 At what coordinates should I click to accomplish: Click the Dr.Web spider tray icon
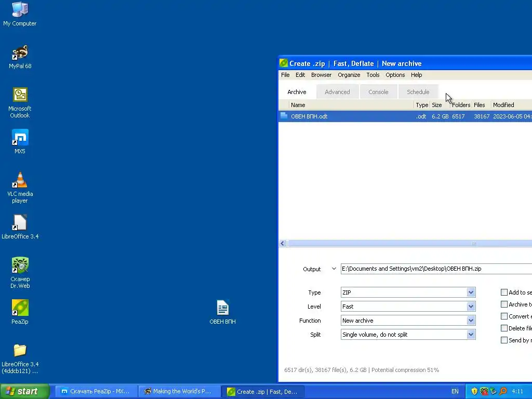(484, 391)
